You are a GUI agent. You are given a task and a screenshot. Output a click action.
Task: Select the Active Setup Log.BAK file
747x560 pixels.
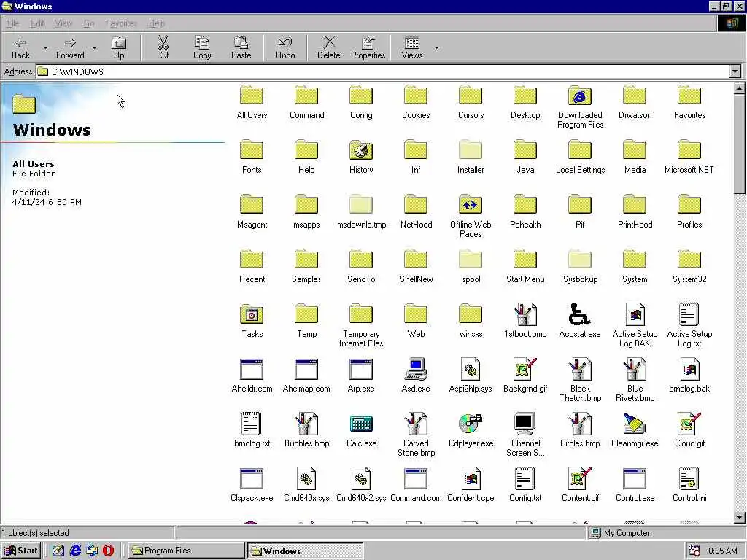pos(635,324)
